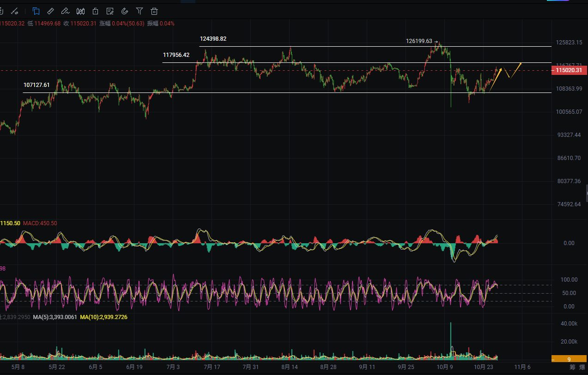
Task: Click the blue bookmark drawing tool icon
Action: (x=36, y=11)
